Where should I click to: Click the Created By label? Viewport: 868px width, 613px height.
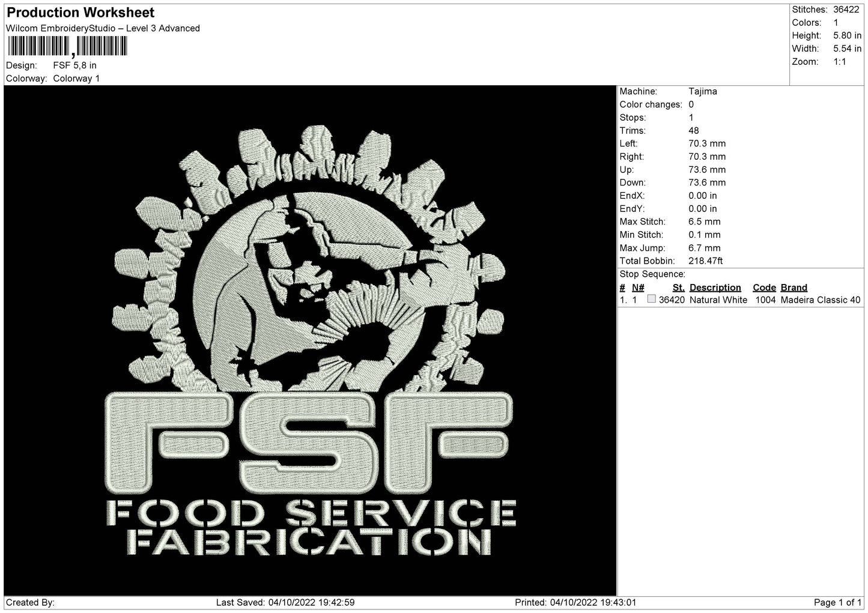31,603
